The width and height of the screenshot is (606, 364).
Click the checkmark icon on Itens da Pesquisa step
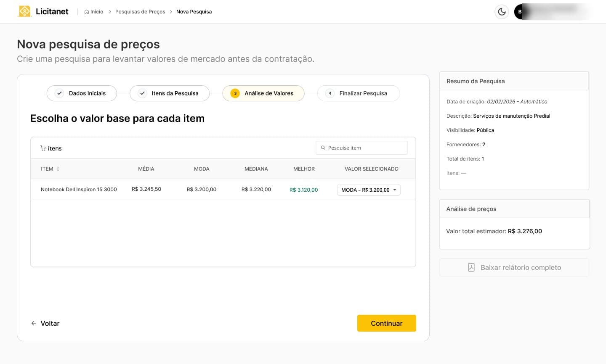(143, 93)
